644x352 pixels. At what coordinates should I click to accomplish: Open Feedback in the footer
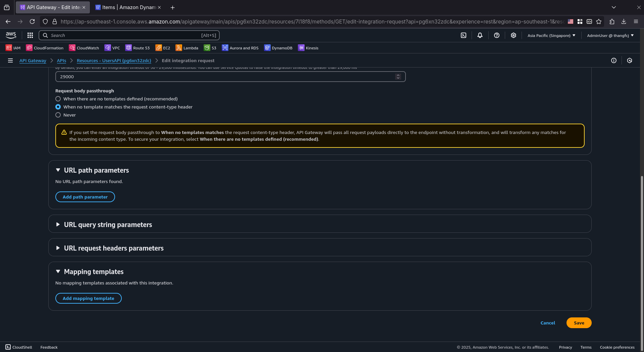49,347
